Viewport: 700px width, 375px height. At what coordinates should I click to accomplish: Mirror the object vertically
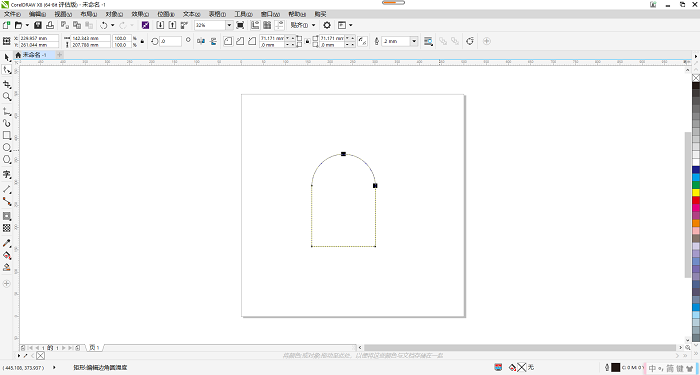pyautogui.click(x=213, y=41)
